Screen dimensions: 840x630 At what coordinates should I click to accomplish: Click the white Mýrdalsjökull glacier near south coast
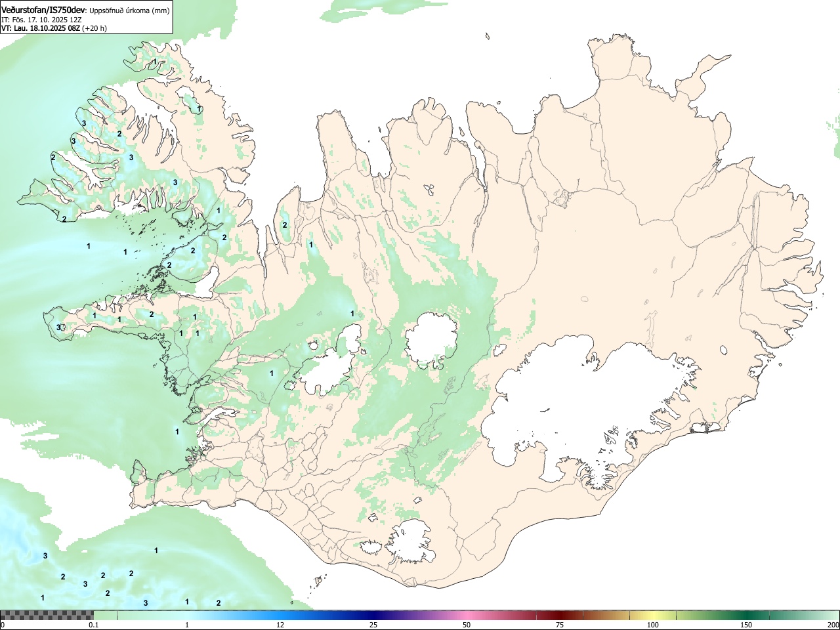click(411, 542)
